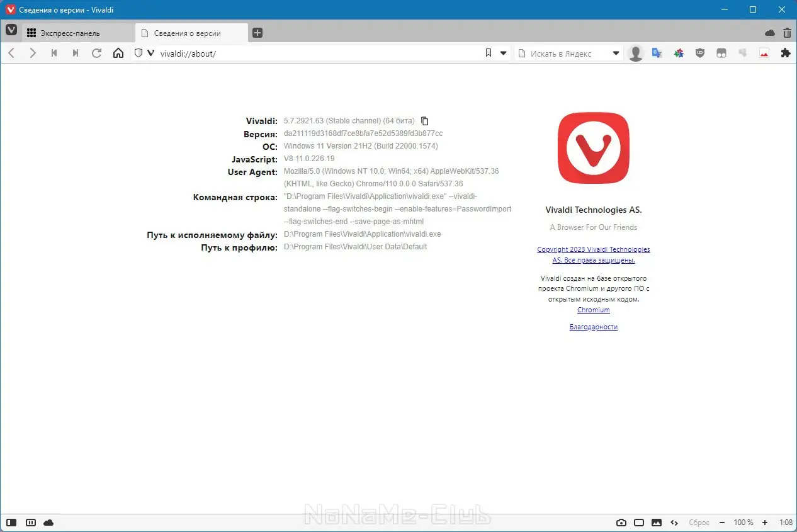Click the puzzle-piece extensions icon
Image resolution: width=797 pixels, height=532 pixels.
tap(785, 53)
